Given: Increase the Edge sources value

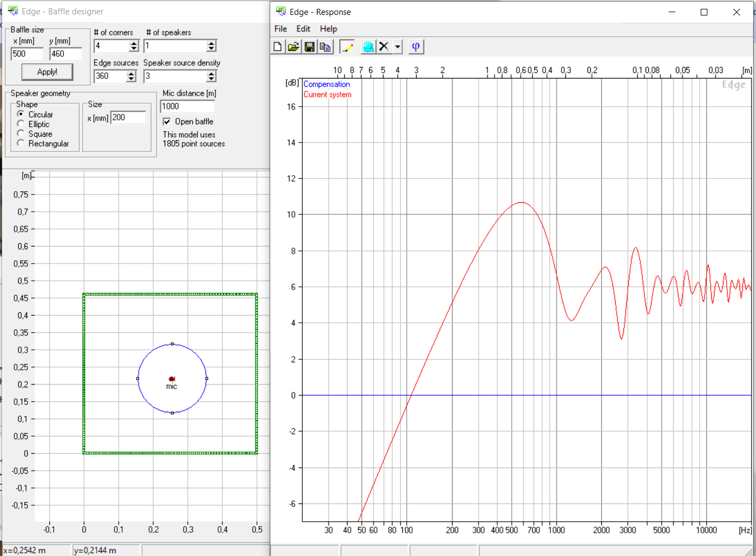Looking at the screenshot, I should [x=131, y=74].
